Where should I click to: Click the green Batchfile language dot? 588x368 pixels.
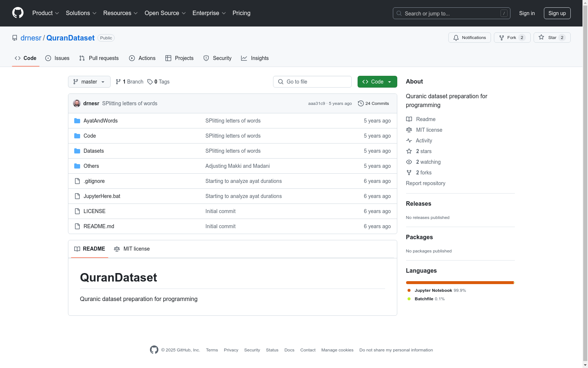(409, 299)
